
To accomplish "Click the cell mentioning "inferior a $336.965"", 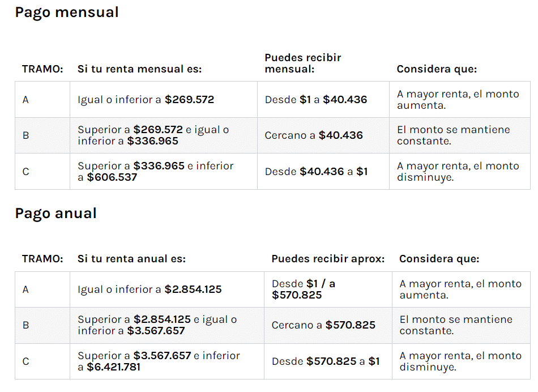I will click(x=153, y=135).
